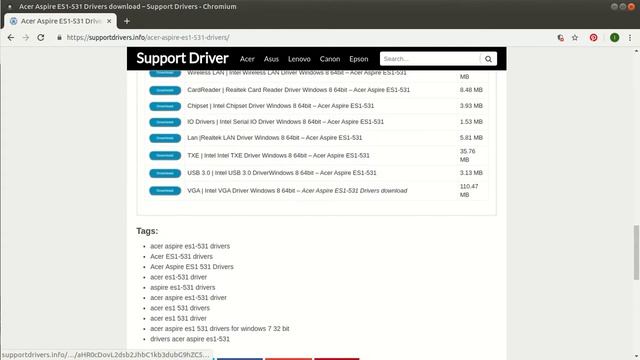Download the Realtek LAN driver
640x360 pixels.
click(165, 138)
